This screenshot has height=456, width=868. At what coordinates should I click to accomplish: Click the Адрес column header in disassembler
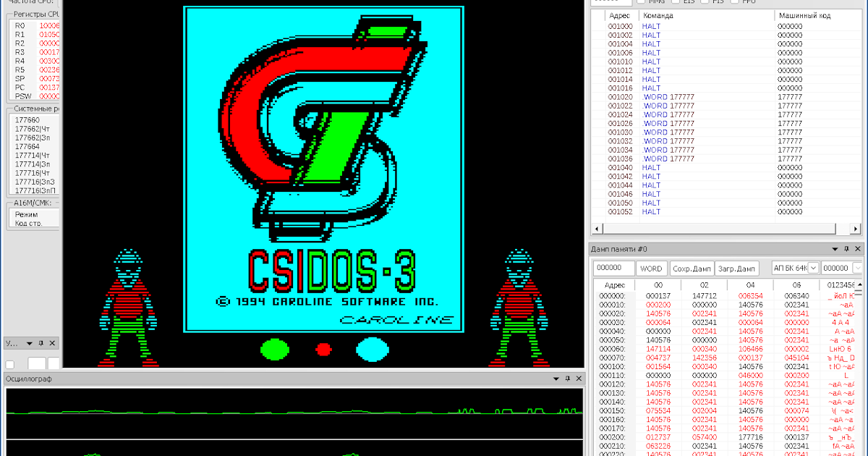621,15
